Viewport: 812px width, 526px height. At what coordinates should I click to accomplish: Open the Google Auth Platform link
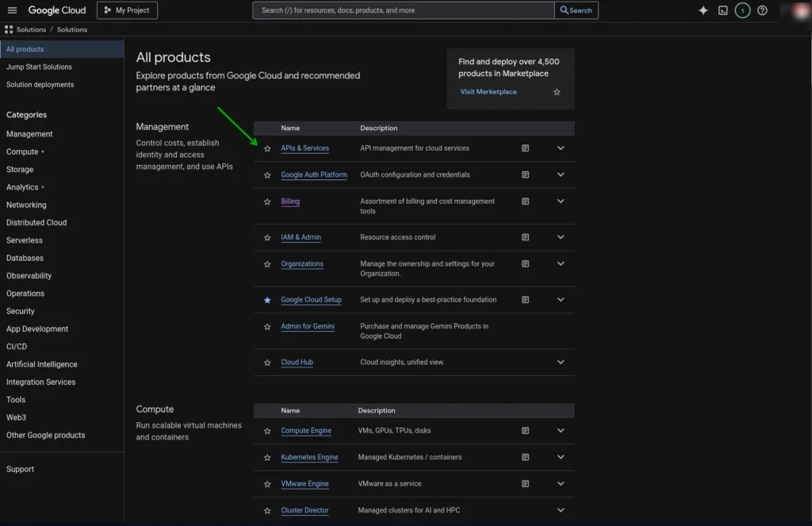pos(314,175)
